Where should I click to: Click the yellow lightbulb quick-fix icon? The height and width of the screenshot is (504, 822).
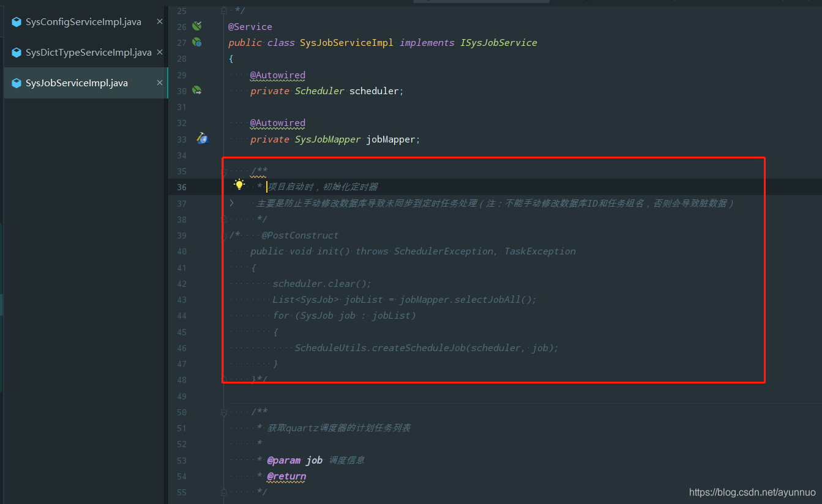click(239, 185)
